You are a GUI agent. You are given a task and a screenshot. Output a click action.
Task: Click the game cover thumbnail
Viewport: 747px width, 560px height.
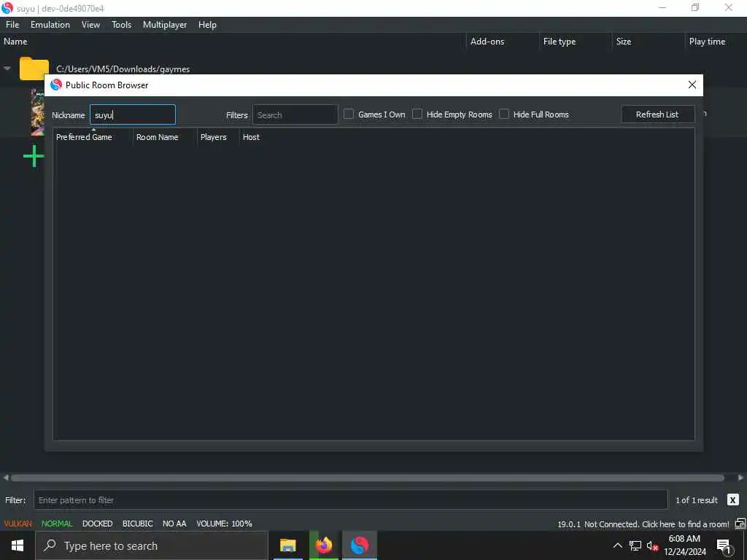pyautogui.click(x=38, y=112)
